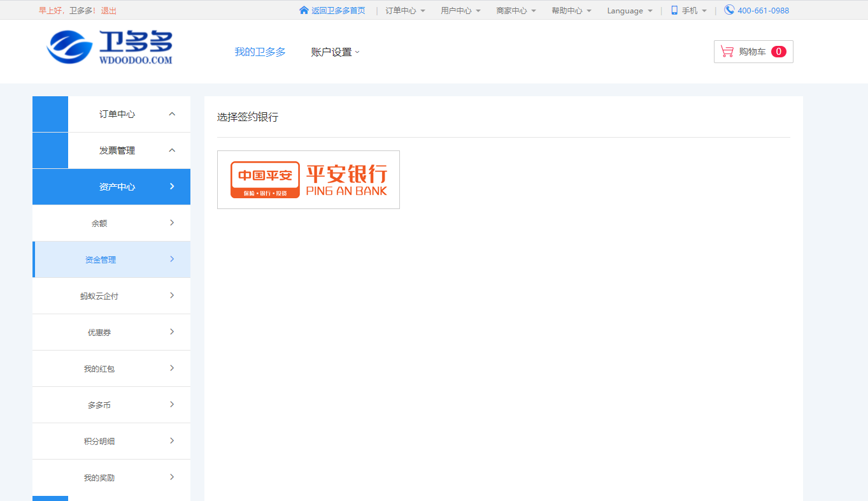Click the telephone icon beside 400-661-0988
868x501 pixels.
point(729,10)
